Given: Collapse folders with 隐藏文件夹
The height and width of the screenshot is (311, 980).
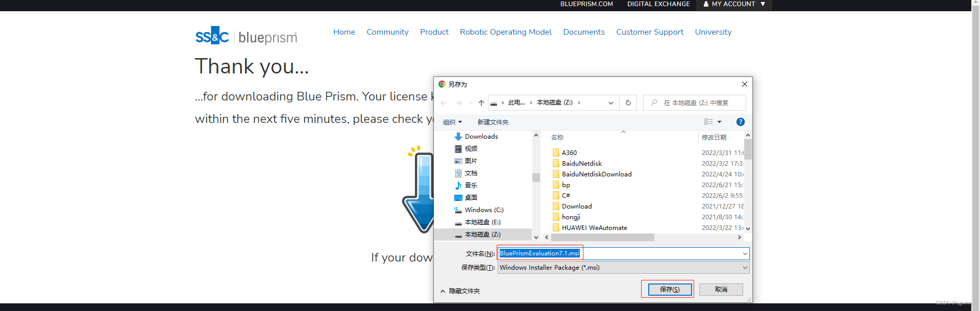Looking at the screenshot, I should [x=460, y=291].
